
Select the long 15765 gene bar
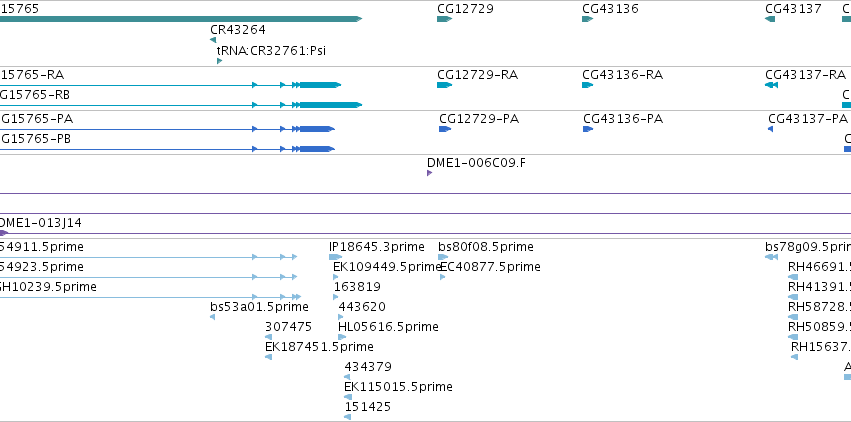[181, 19]
